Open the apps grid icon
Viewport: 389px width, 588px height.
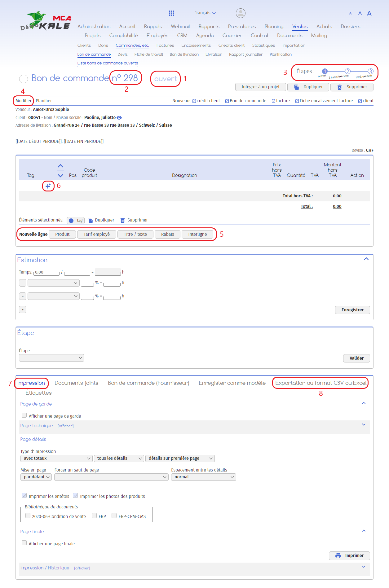point(171,13)
